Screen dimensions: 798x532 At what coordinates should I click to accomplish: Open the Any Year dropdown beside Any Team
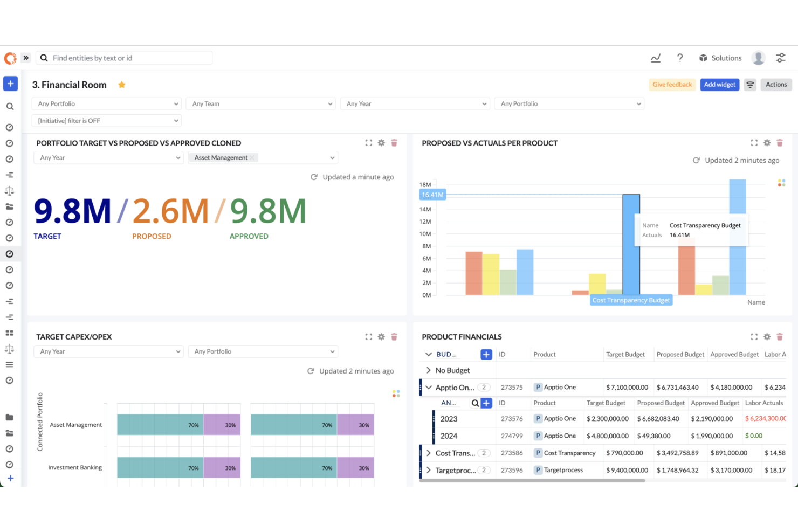(x=415, y=104)
